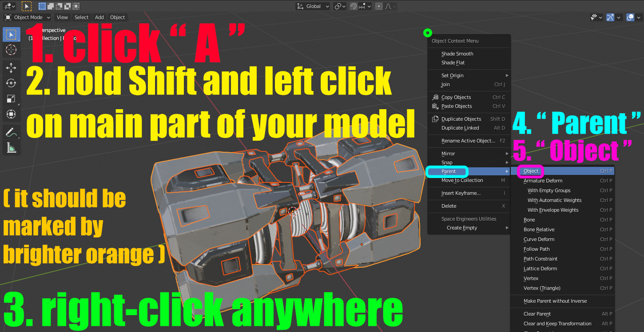This screenshot has width=644, height=332.
Task: Toggle show overlays button
Action: pyautogui.click(x=630, y=17)
